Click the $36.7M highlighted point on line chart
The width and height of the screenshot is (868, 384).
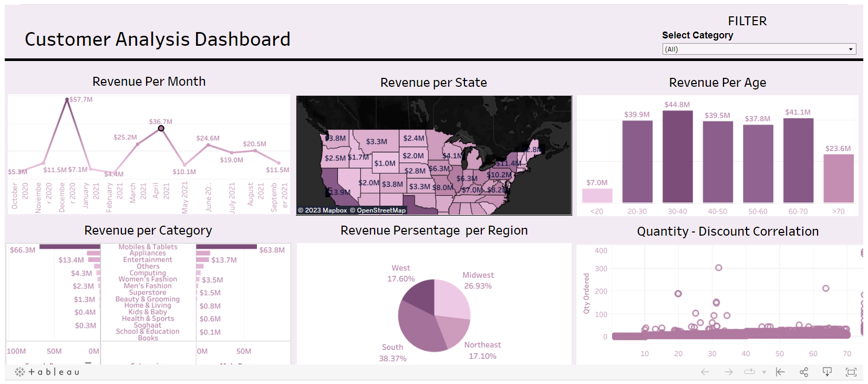161,128
